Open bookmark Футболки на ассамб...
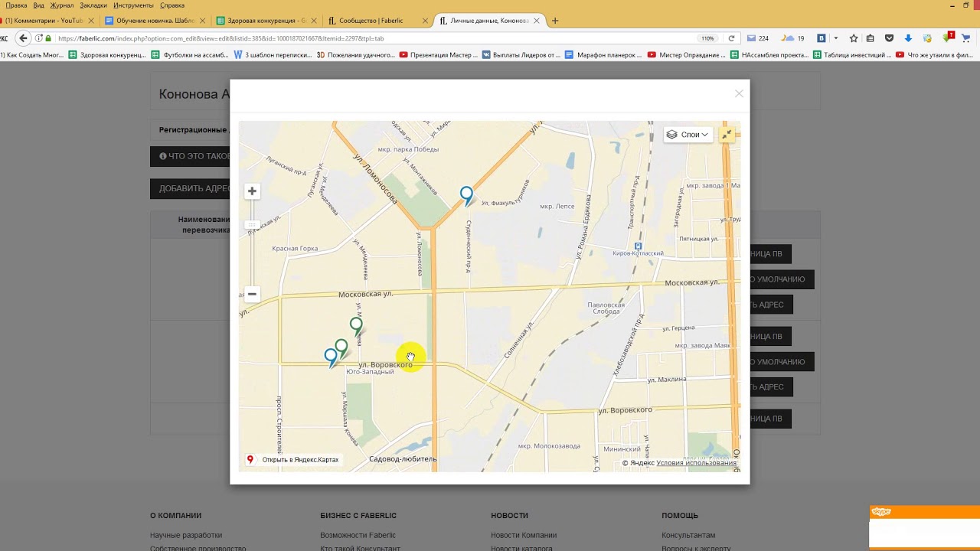This screenshot has height=551, width=980. [x=191, y=55]
